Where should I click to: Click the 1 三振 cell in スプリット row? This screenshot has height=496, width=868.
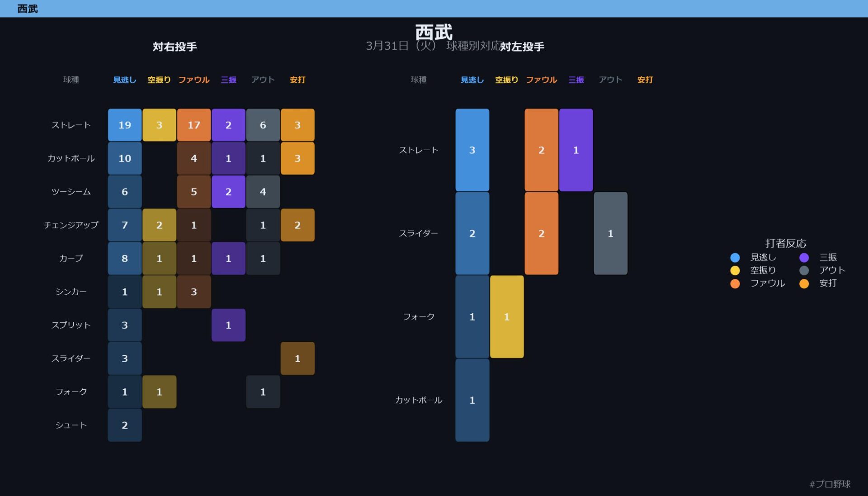pyautogui.click(x=228, y=325)
